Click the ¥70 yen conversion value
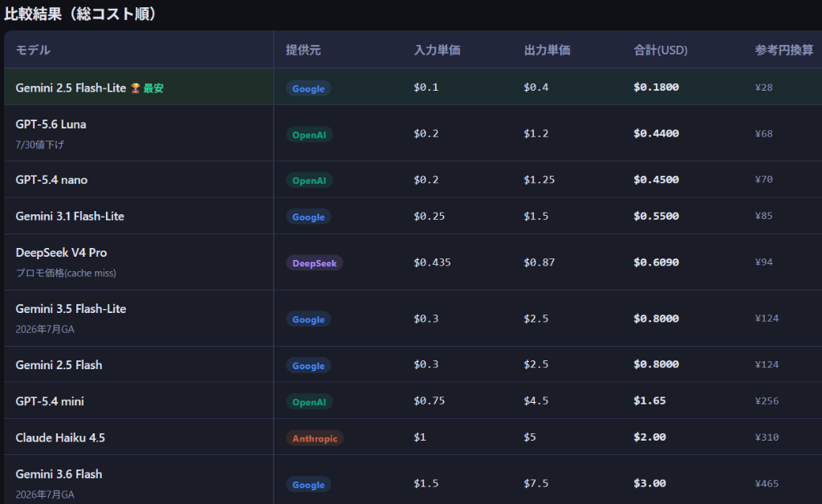The height and width of the screenshot is (504, 822). 764,179
